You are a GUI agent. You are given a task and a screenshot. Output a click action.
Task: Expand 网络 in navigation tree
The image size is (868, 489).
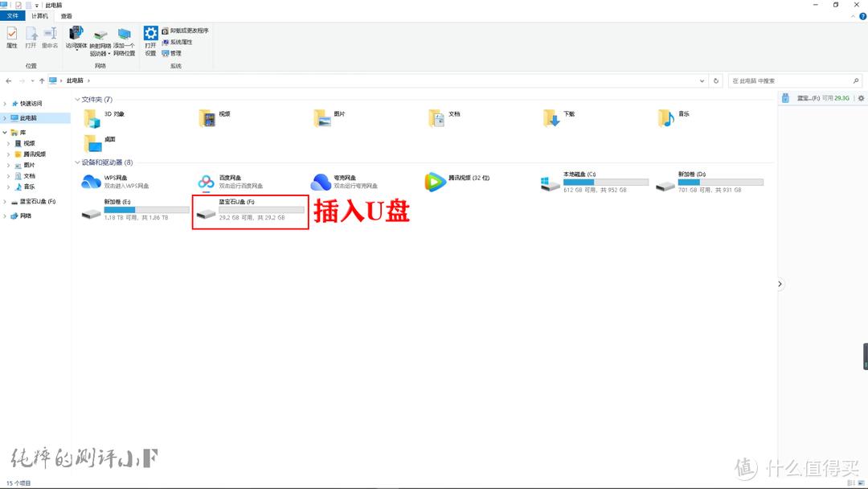(5, 216)
